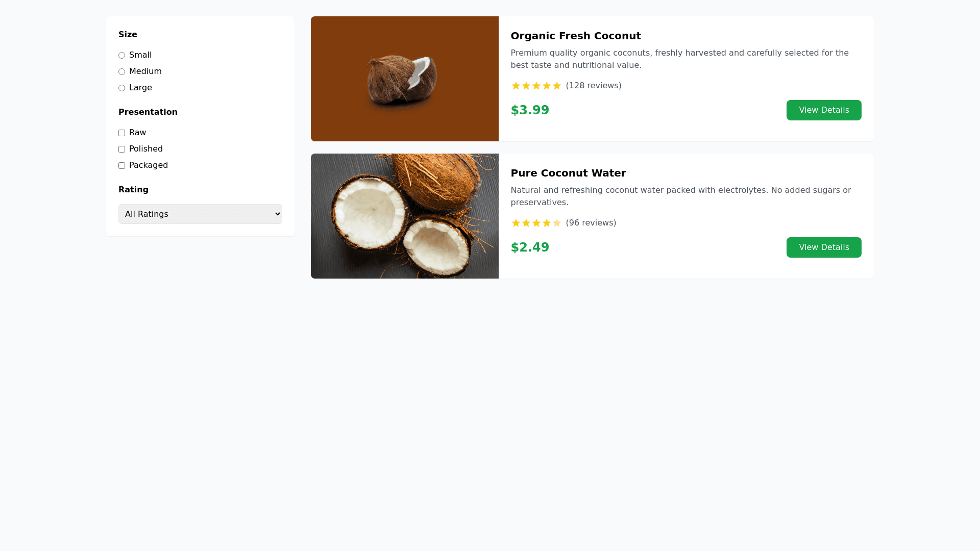This screenshot has height=551, width=980.
Task: Open the All Ratings dropdown
Action: coord(200,214)
